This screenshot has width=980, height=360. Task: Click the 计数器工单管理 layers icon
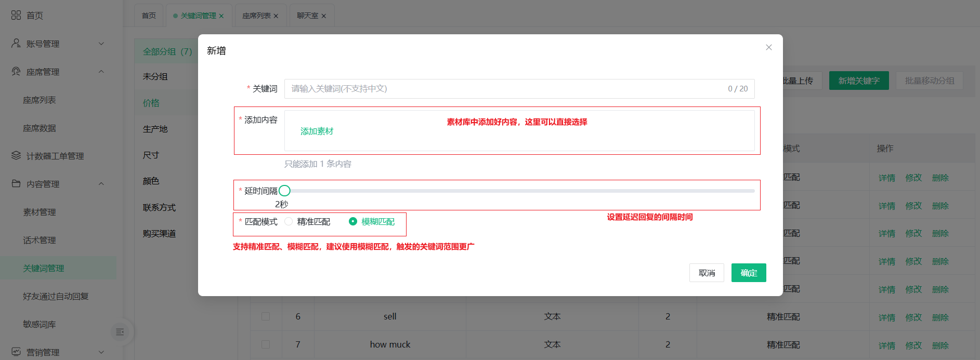tap(16, 155)
